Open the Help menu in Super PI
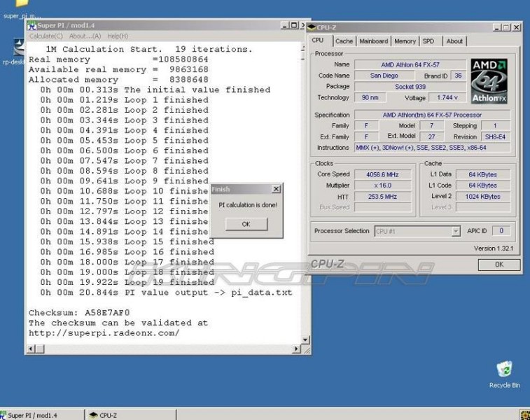The height and width of the screenshot is (420, 530). (x=118, y=36)
